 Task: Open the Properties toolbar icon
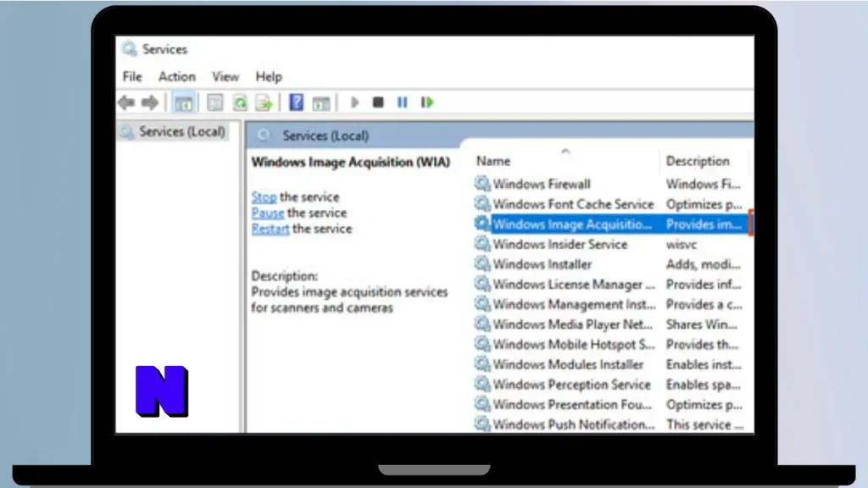[x=214, y=103]
